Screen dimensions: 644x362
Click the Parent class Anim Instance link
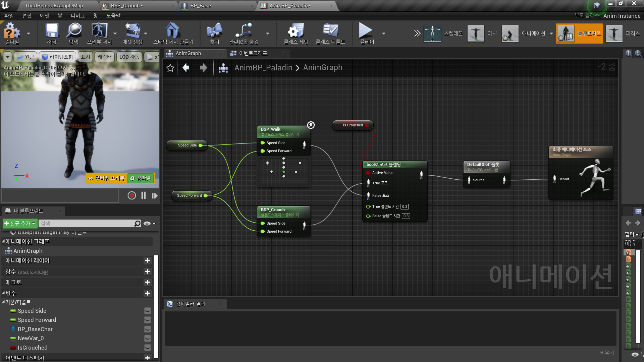coord(622,16)
